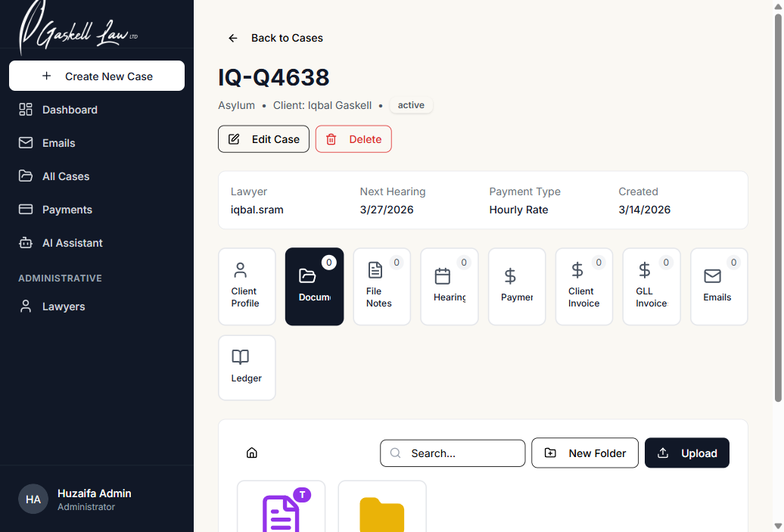The width and height of the screenshot is (784, 532).
Task: Switch to the Client Profile tab
Action: [x=247, y=286]
